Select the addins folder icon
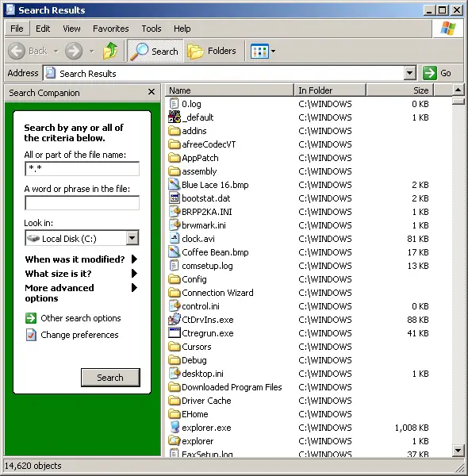This screenshot has height=476, width=468. pos(175,131)
